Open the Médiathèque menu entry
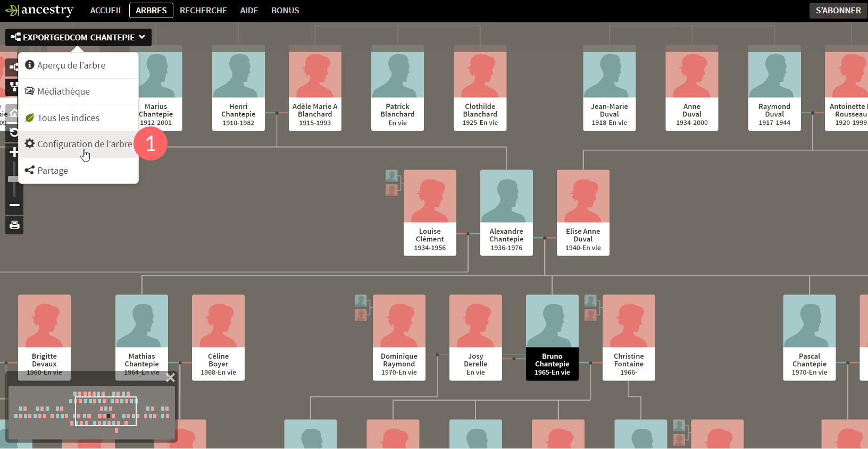The image size is (868, 449). click(x=63, y=91)
